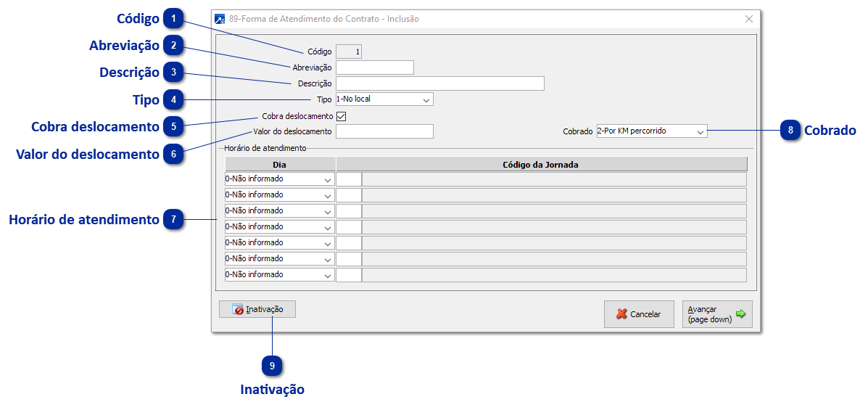Viewport: 868px width, 410px height.
Task: Click the green arrow icon on Avançar
Action: [x=740, y=314]
